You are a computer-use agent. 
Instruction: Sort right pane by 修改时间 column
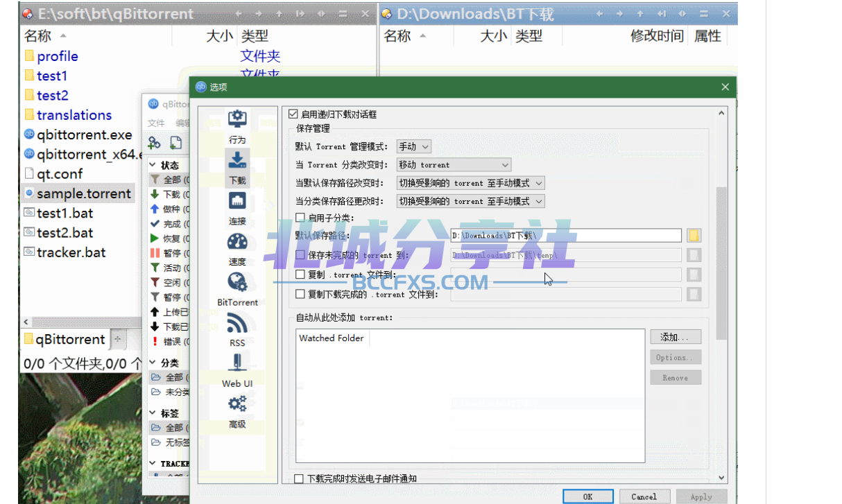(x=657, y=36)
